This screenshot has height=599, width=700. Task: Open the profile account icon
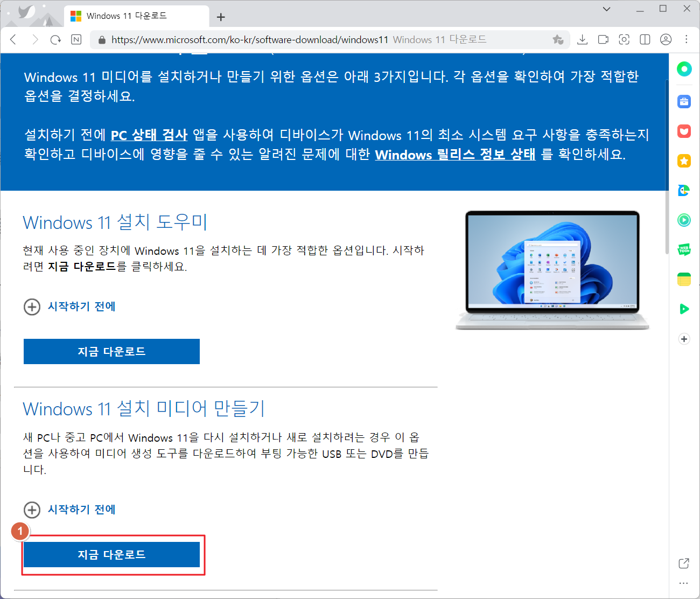tap(666, 39)
